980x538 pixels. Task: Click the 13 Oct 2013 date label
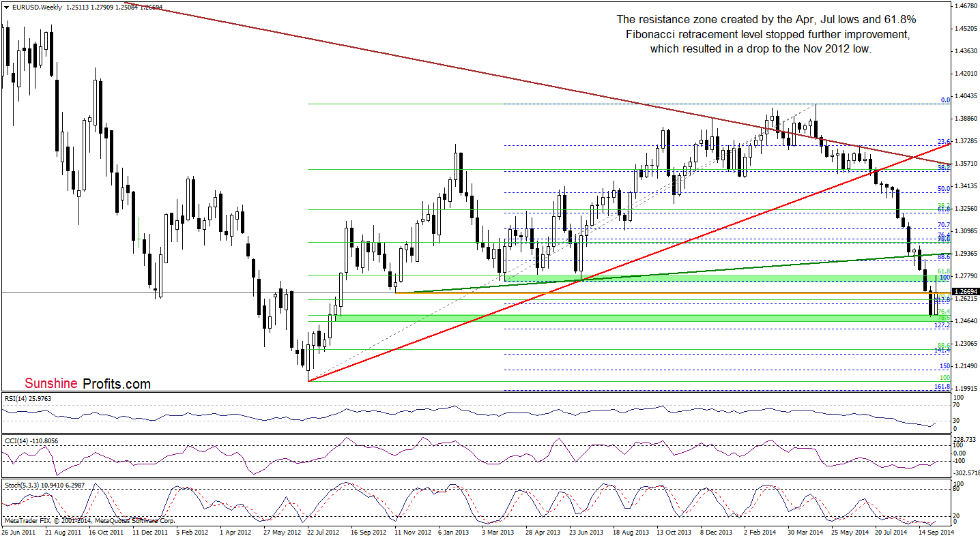pos(673,532)
